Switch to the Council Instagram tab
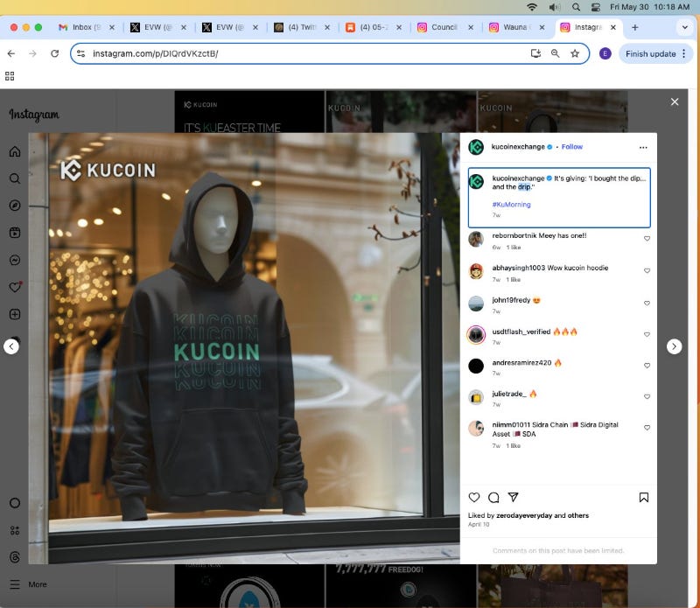Screen dimensions: 700x608 [x=445, y=27]
